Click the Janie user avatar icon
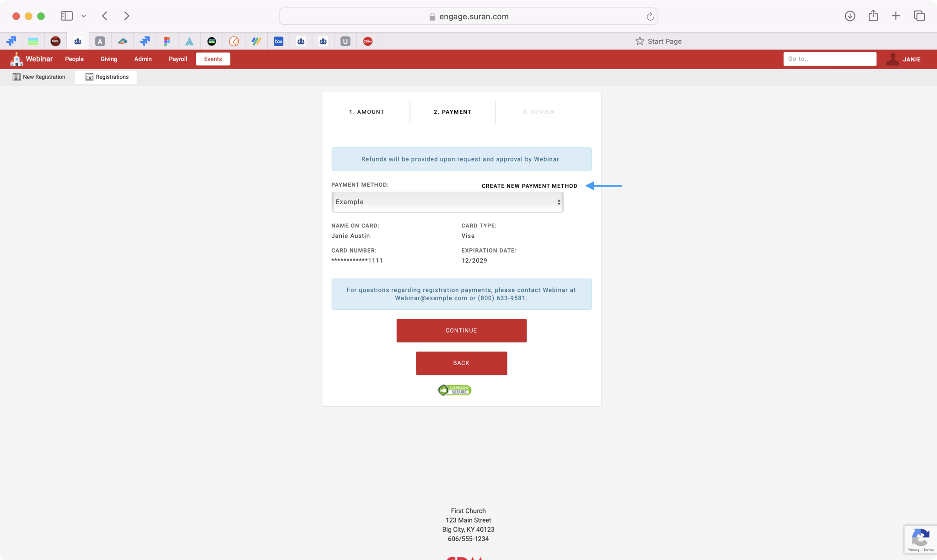Screen dimensions: 937x560 point(892,59)
